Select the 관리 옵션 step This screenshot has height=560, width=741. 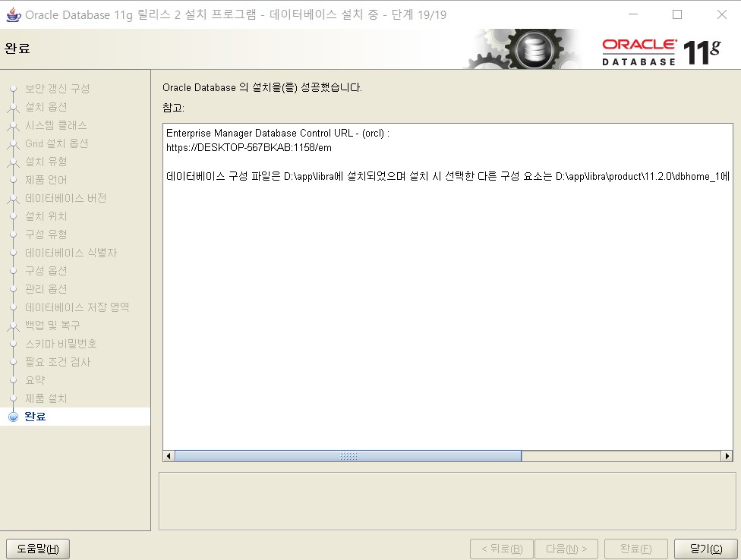point(46,289)
